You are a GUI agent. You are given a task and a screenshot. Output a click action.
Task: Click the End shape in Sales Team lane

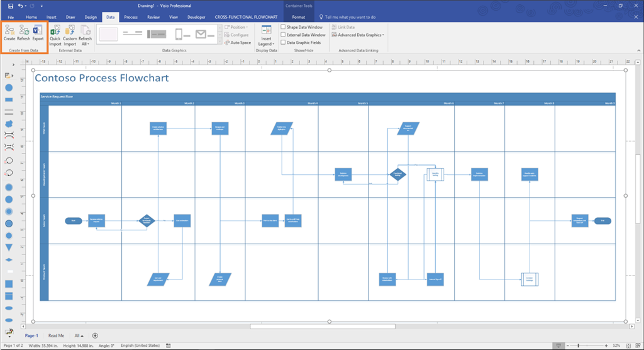coord(602,221)
